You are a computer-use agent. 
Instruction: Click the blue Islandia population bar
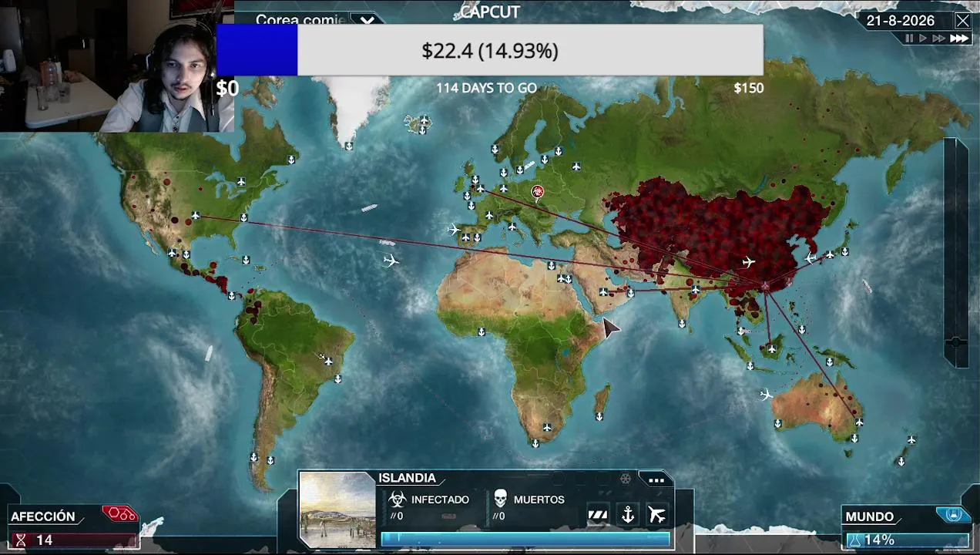click(525, 539)
